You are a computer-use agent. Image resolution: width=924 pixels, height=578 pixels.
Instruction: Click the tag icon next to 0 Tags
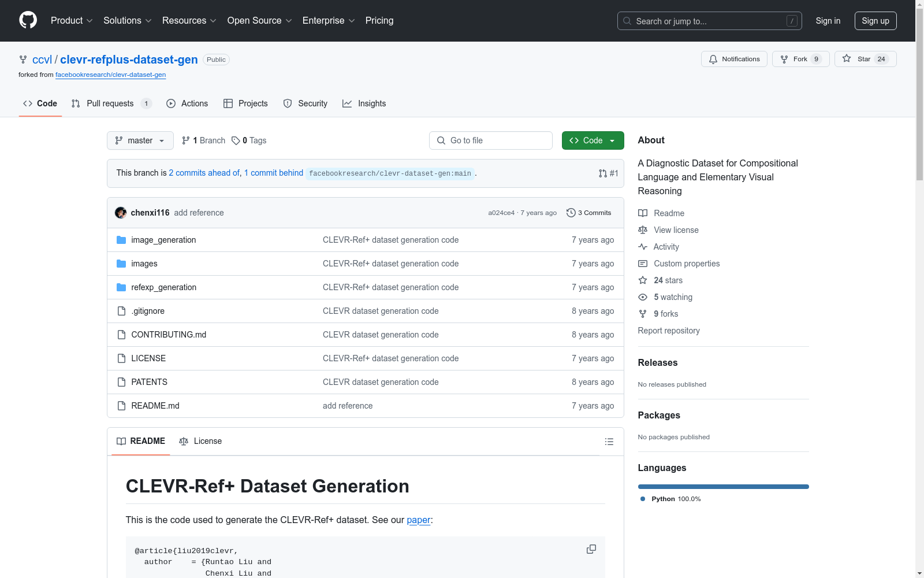pyautogui.click(x=236, y=140)
